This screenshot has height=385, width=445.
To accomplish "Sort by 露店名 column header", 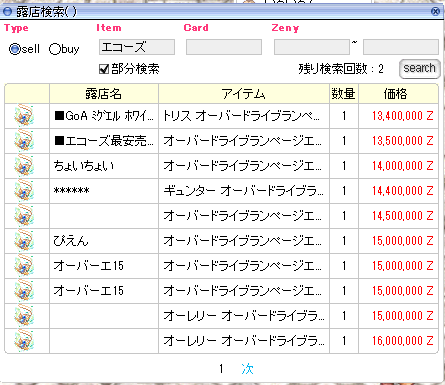I will 104,94.
